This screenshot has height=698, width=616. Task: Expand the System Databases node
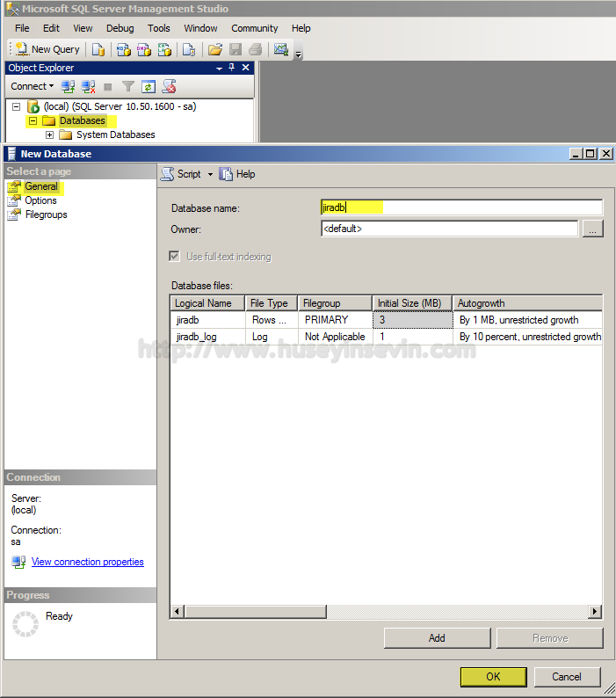[49, 135]
